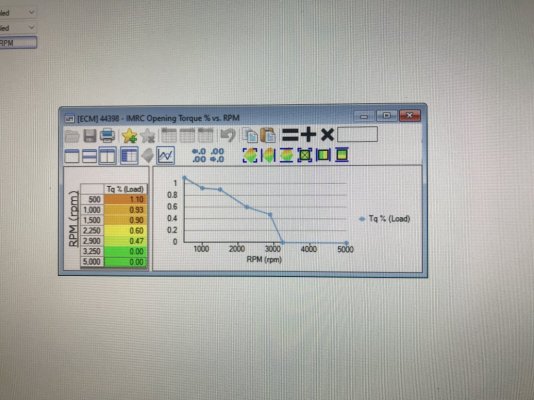Click the 5,000 RPM row header
The height and width of the screenshot is (400, 534).
pyautogui.click(x=92, y=262)
